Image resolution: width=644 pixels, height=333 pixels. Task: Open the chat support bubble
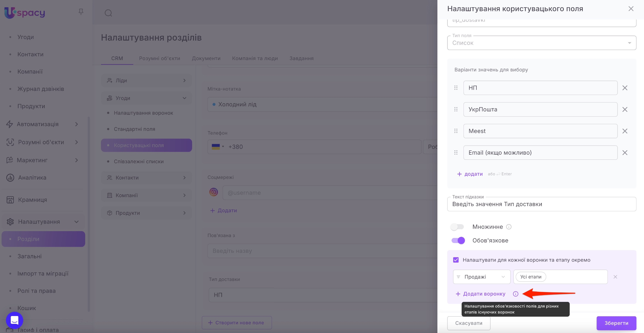(x=14, y=320)
